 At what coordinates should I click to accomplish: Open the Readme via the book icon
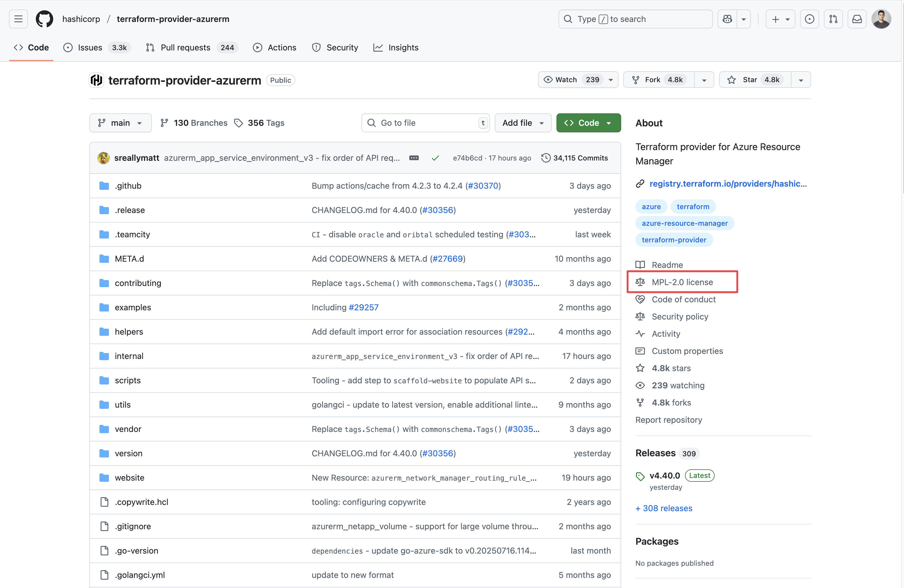point(640,265)
